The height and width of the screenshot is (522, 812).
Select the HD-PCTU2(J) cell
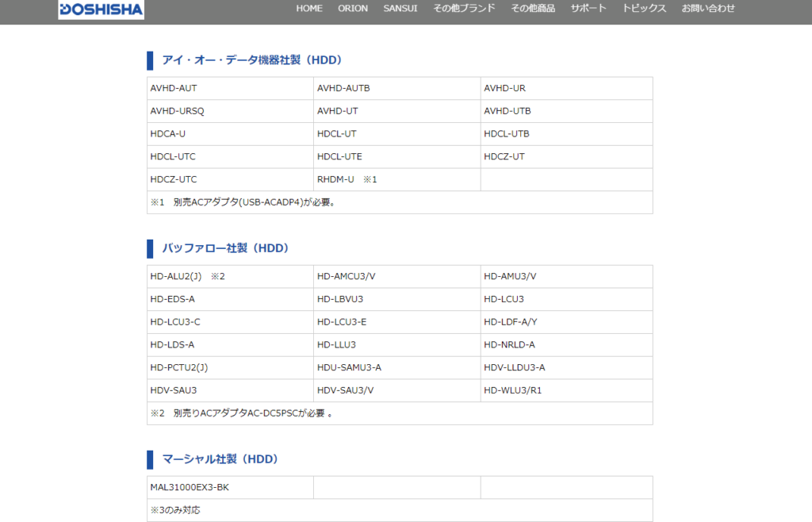230,367
